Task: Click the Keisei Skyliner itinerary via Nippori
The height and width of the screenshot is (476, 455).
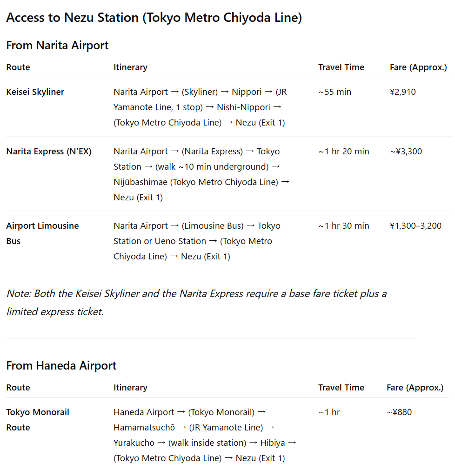Action: pos(200,107)
